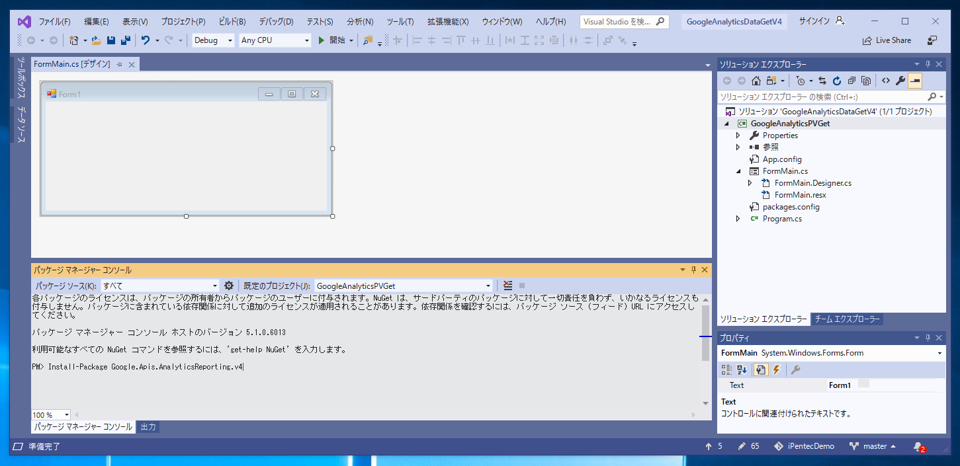The width and height of the screenshot is (960, 466).
Task: Click the New Project toolbar icon
Action: pyautogui.click(x=74, y=40)
